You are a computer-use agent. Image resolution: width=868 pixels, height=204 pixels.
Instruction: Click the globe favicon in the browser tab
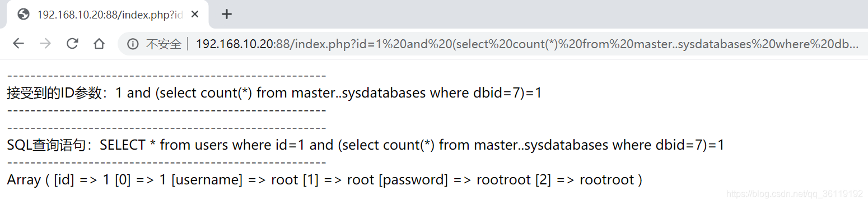(x=23, y=15)
